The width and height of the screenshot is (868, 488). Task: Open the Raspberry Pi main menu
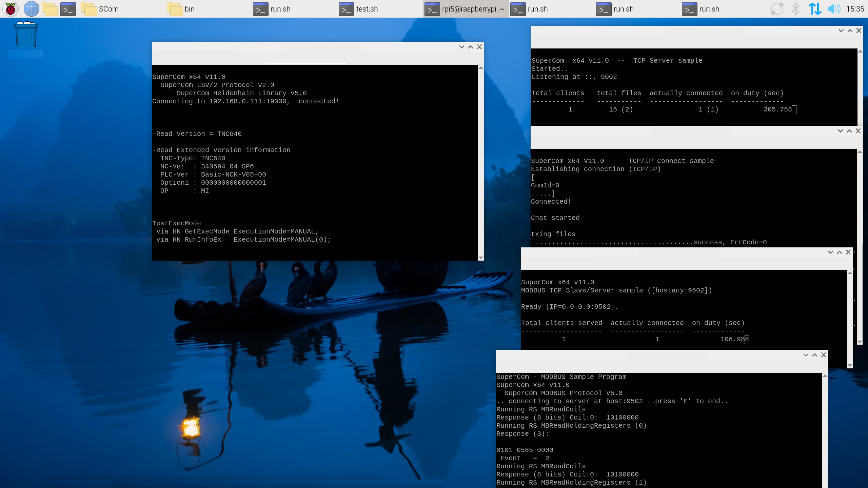click(11, 9)
